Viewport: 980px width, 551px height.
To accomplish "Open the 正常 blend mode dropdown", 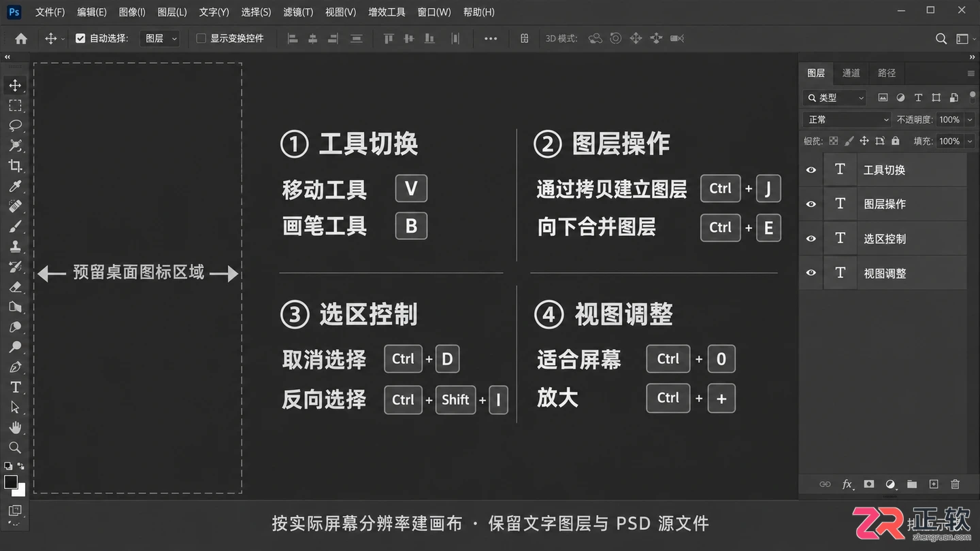I will pos(847,120).
